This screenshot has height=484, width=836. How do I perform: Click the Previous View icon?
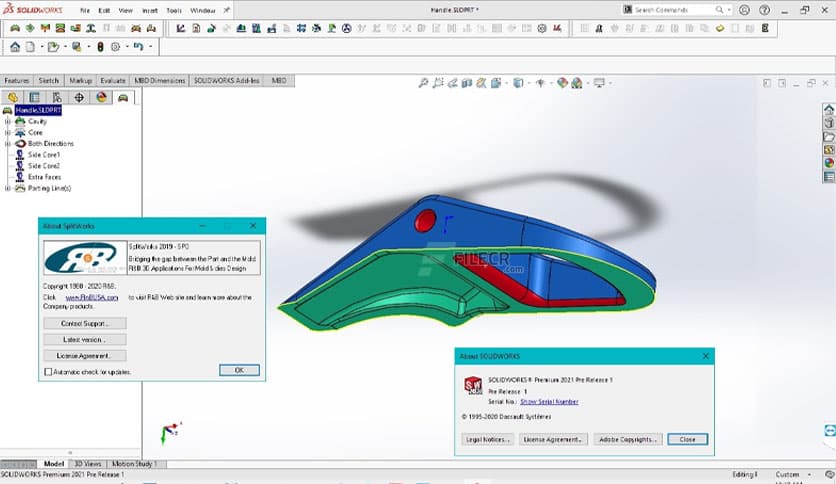[453, 83]
